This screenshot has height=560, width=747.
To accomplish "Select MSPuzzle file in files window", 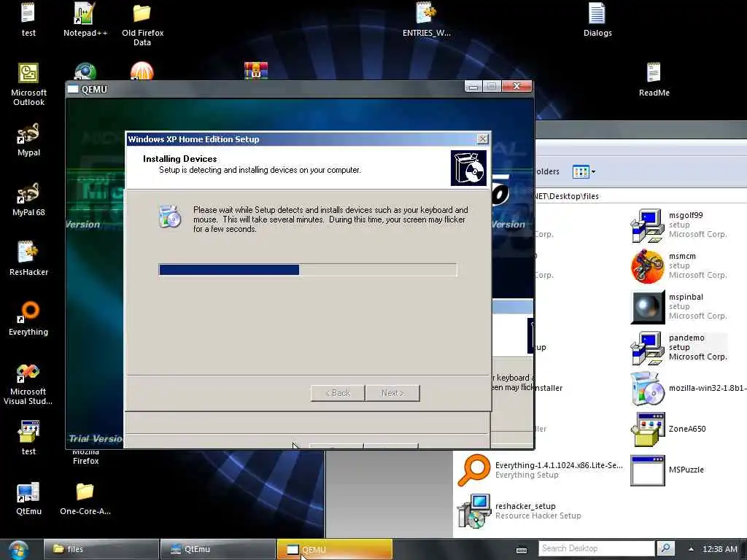I will (x=667, y=470).
